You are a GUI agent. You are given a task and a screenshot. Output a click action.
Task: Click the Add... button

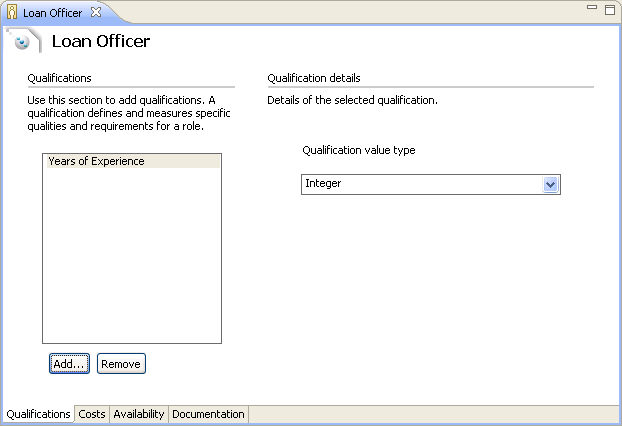pos(69,364)
